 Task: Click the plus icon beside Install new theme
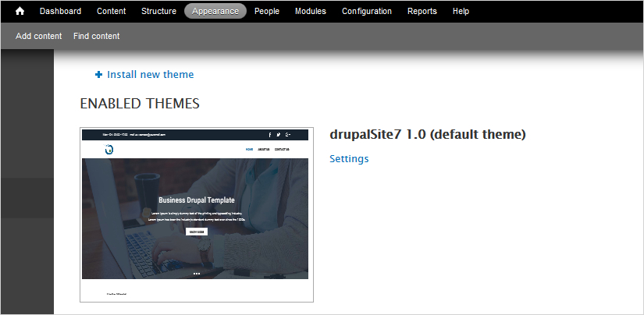[x=98, y=75]
